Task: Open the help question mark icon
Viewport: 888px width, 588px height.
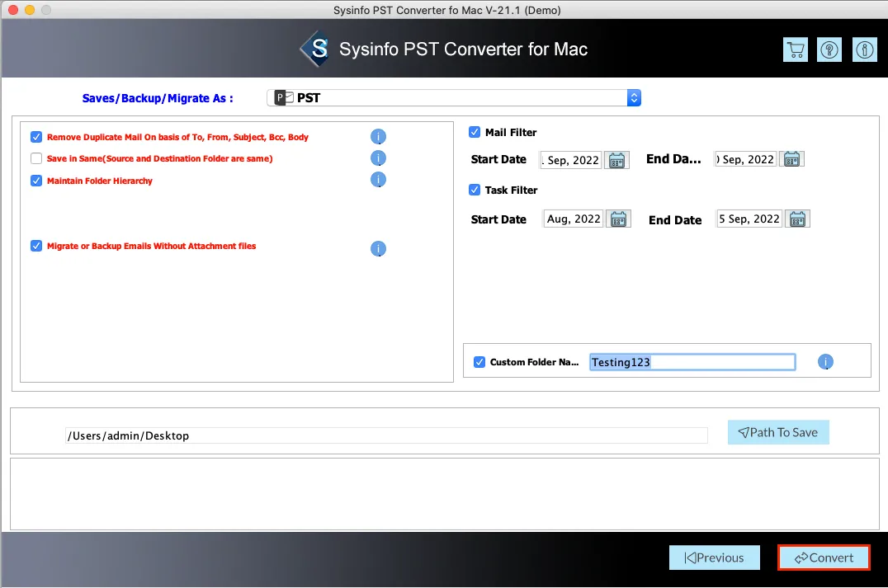Action: coord(829,49)
